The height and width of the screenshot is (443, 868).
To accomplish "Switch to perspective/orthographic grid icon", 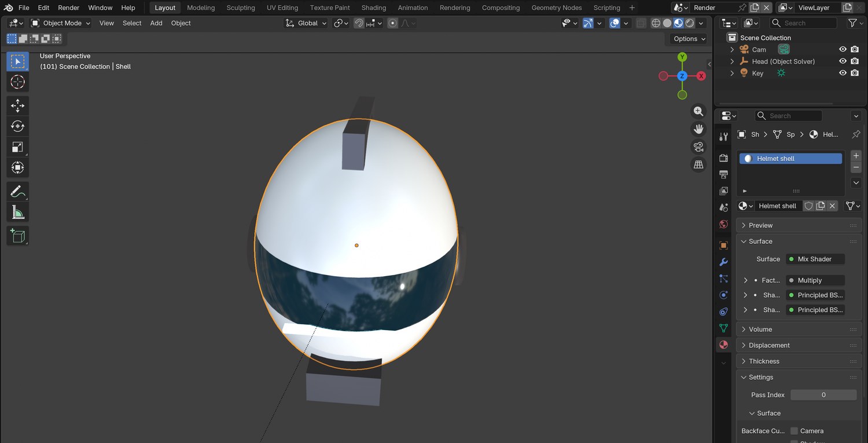I will point(698,164).
